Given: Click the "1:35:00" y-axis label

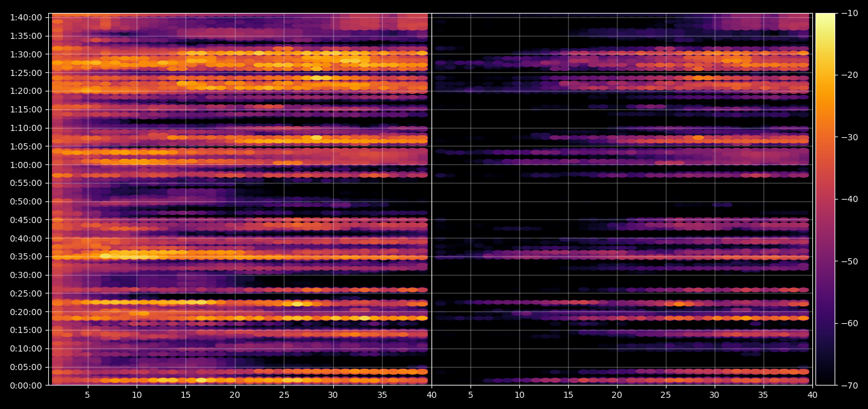Looking at the screenshot, I should tap(26, 36).
